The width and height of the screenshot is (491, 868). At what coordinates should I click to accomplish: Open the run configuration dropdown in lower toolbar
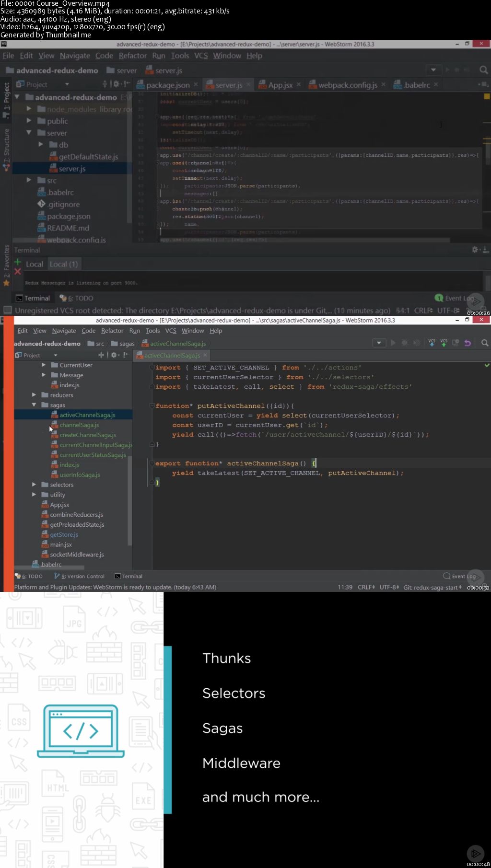379,343
